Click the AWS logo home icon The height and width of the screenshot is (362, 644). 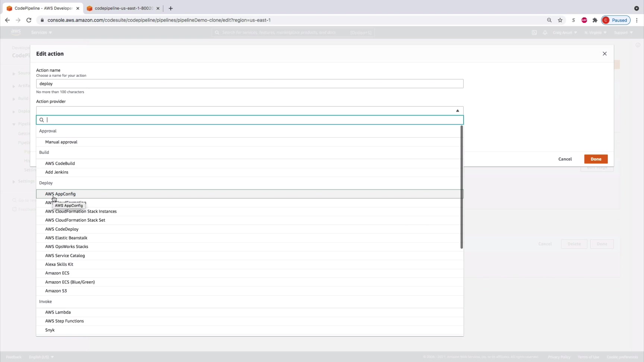coord(16,32)
